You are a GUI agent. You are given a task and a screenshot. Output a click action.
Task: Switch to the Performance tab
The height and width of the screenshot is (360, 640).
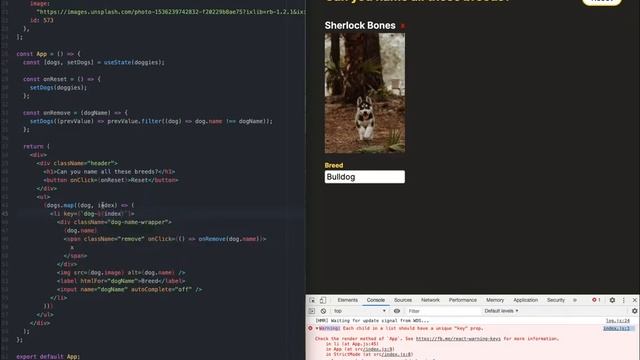(x=462, y=300)
